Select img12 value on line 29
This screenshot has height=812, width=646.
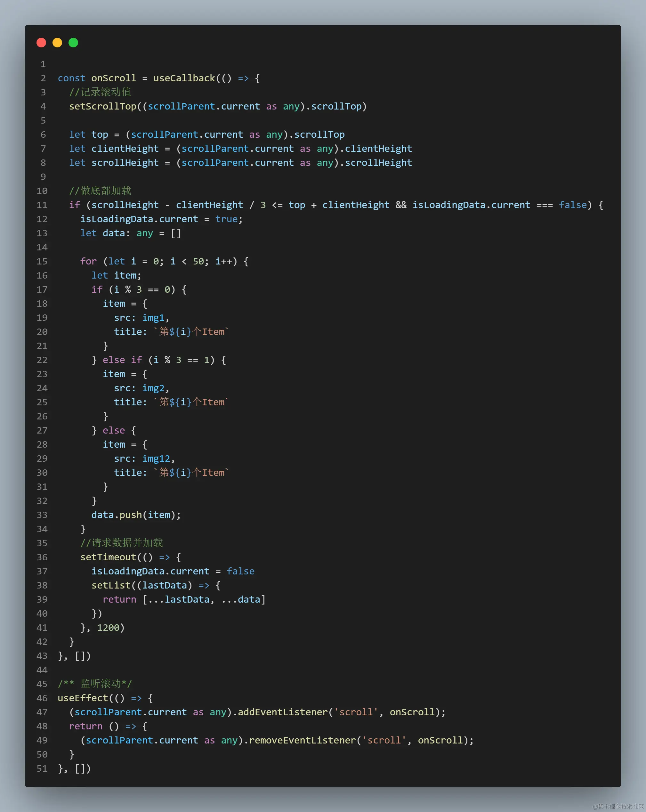(156, 458)
